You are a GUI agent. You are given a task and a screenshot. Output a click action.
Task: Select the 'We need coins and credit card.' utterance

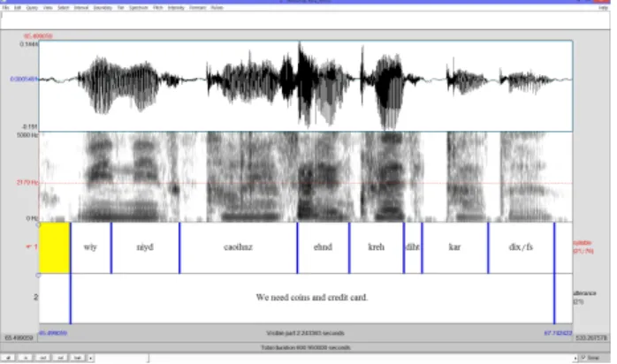(312, 298)
